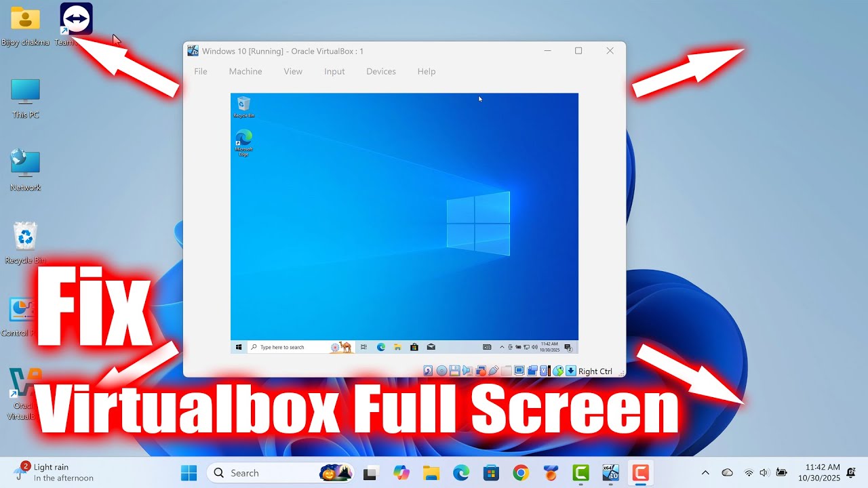Click guest 'Type here to search' box

point(301,347)
